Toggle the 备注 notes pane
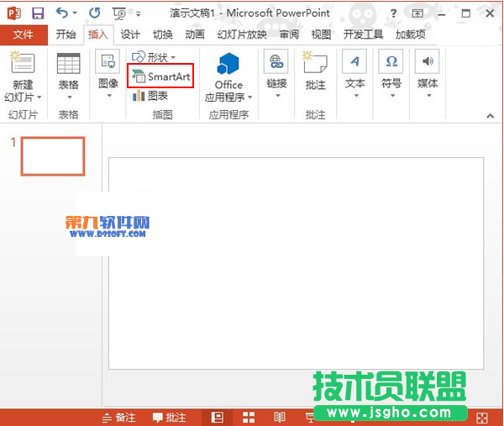The width and height of the screenshot is (504, 426). [x=118, y=418]
